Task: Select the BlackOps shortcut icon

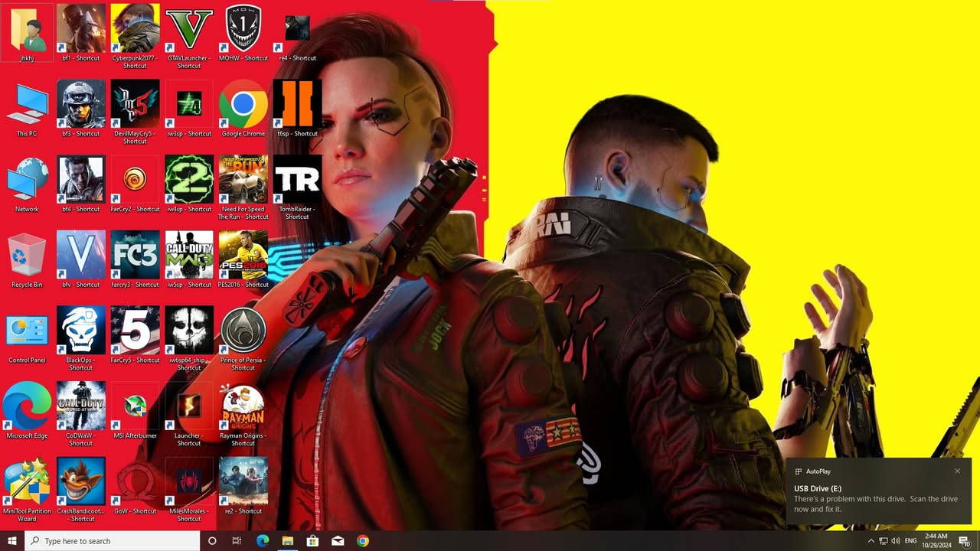Action: (x=81, y=340)
